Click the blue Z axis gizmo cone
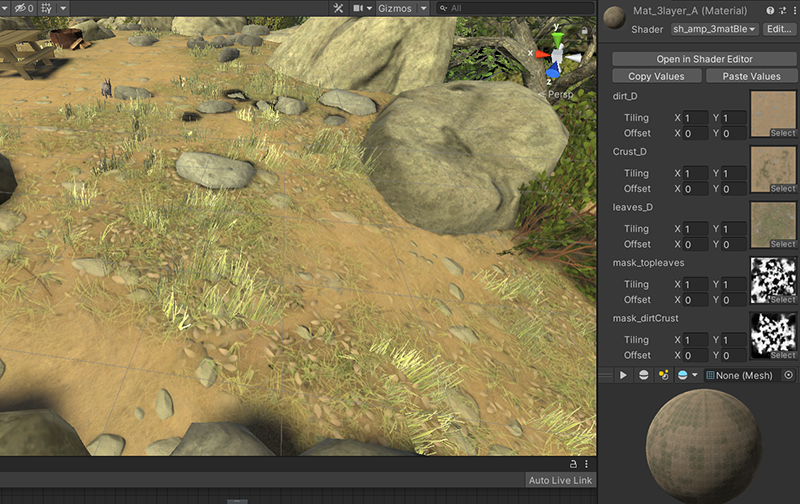The image size is (800, 504). 553,70
